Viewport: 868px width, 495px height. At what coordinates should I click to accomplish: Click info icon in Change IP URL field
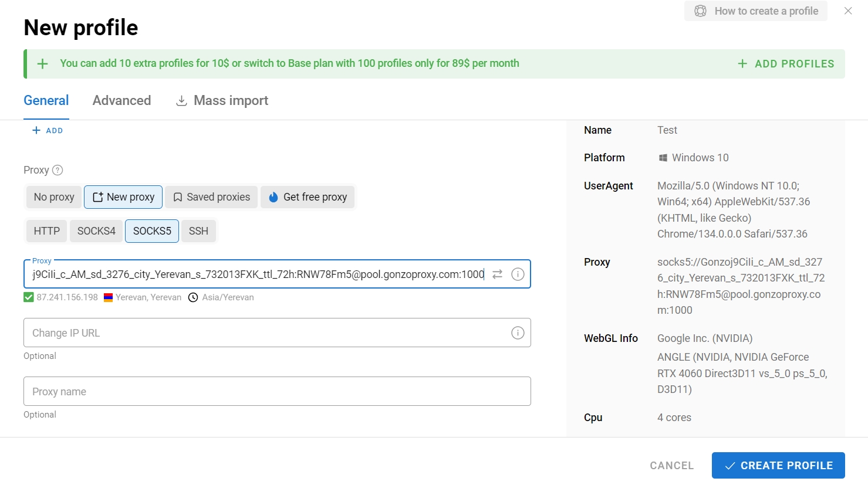click(518, 333)
